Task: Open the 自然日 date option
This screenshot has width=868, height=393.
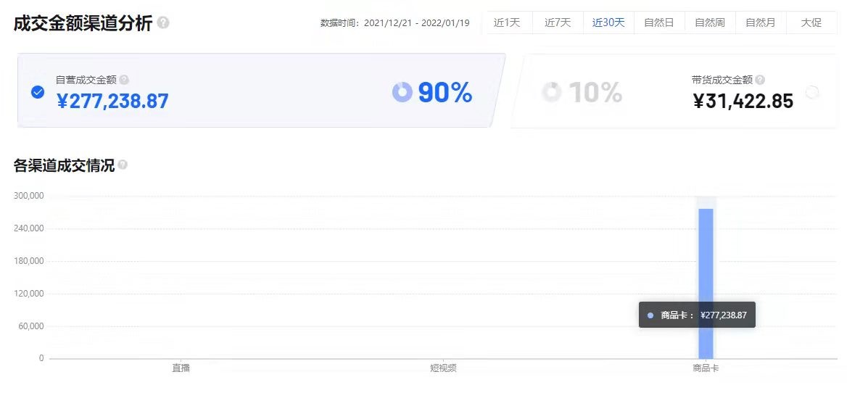Action: [658, 22]
